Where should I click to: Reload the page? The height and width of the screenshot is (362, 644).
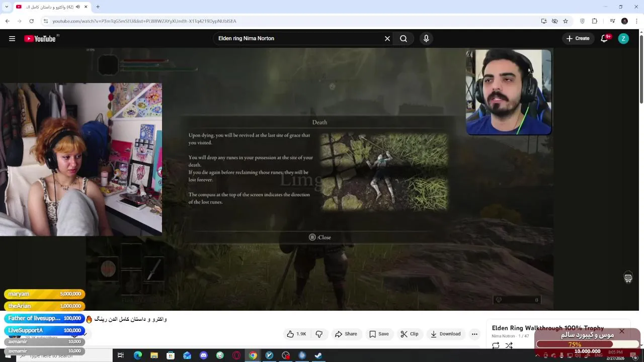31,21
